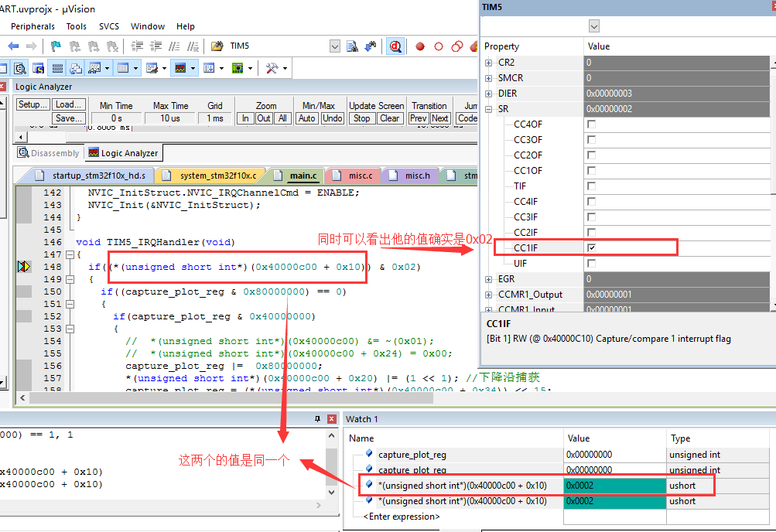The width and height of the screenshot is (776, 532).
Task: Go to the previous bookmark icon
Action: click(x=75, y=46)
